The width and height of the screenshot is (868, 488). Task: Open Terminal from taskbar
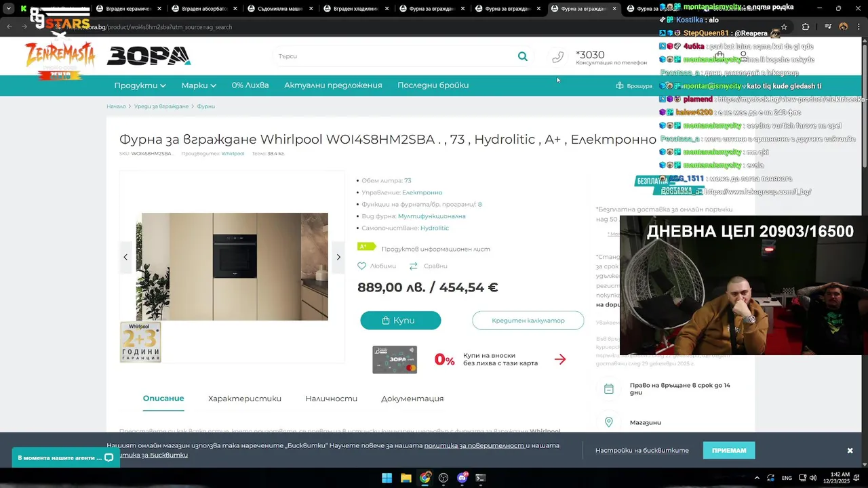[x=481, y=478]
